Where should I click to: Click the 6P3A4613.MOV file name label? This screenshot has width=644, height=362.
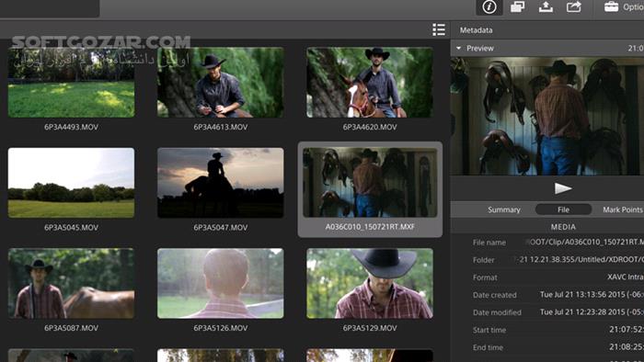(x=221, y=127)
